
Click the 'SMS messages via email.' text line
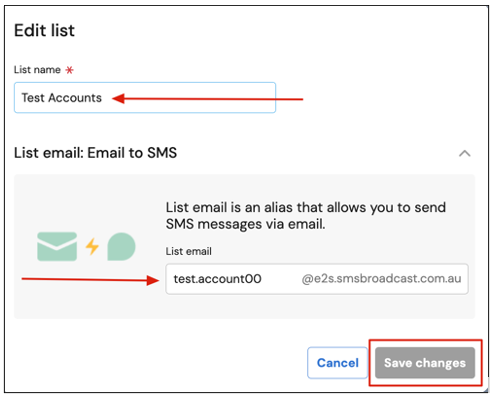[245, 224]
